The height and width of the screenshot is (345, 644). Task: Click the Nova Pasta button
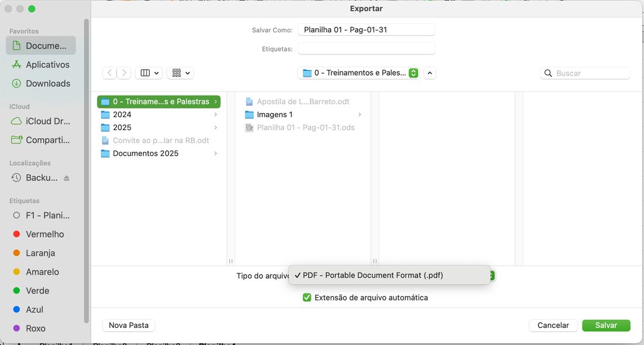pos(129,325)
